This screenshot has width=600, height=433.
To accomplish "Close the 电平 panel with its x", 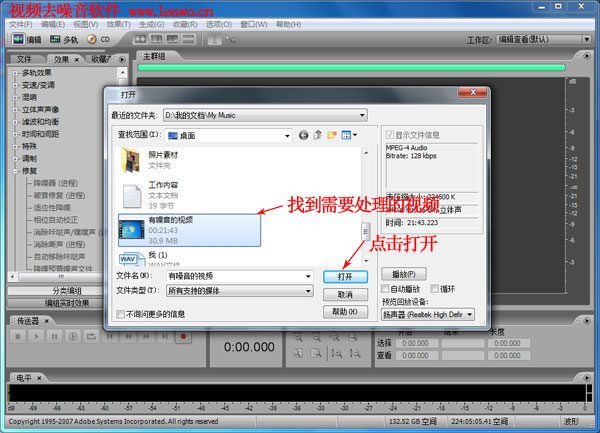I will [x=39, y=378].
